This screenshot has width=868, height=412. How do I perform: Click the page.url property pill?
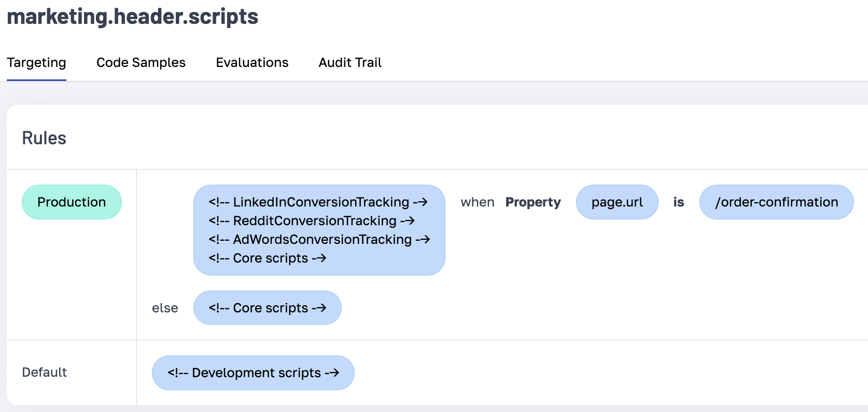click(617, 202)
